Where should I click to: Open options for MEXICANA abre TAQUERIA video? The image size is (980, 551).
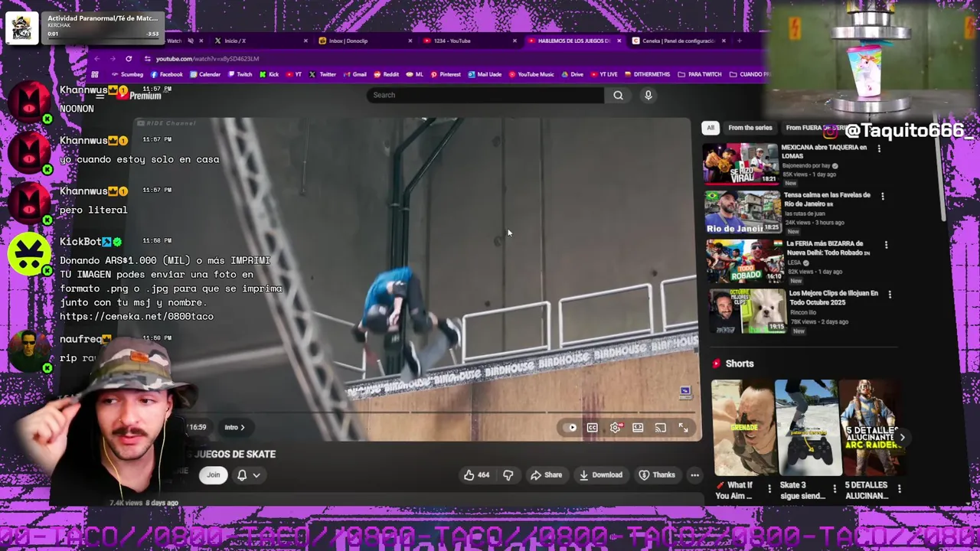tap(879, 148)
